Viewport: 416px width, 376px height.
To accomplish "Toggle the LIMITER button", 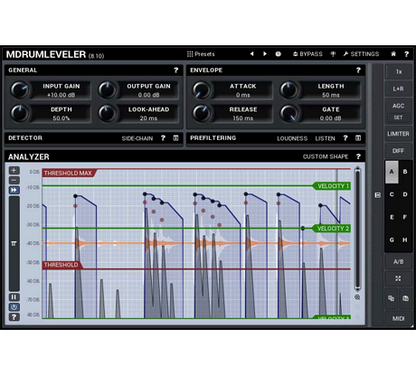I will click(x=399, y=134).
